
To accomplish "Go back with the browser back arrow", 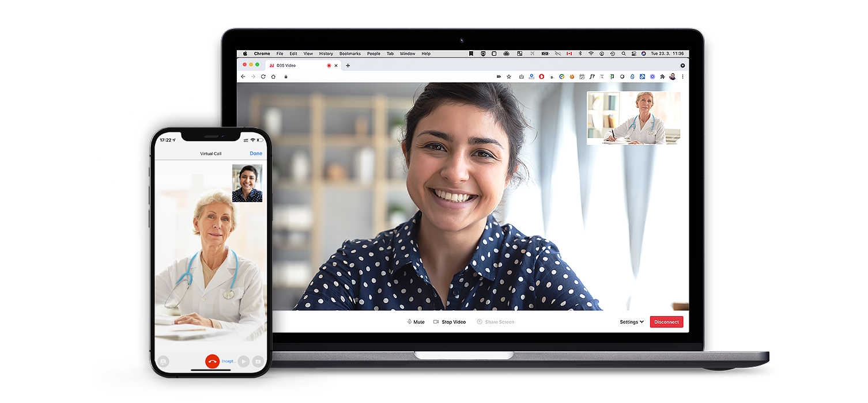I will (x=243, y=77).
